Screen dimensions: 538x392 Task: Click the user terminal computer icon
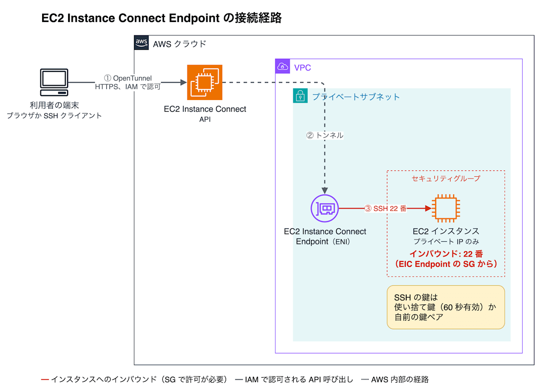54,83
